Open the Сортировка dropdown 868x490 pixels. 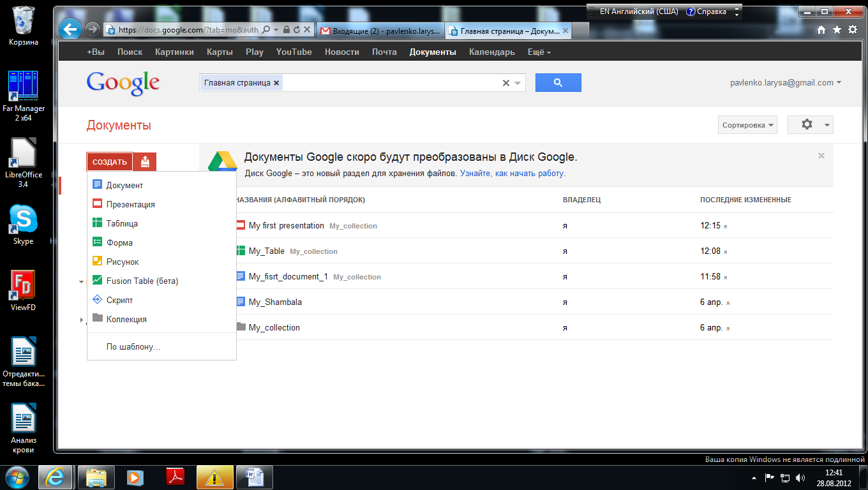tap(747, 125)
